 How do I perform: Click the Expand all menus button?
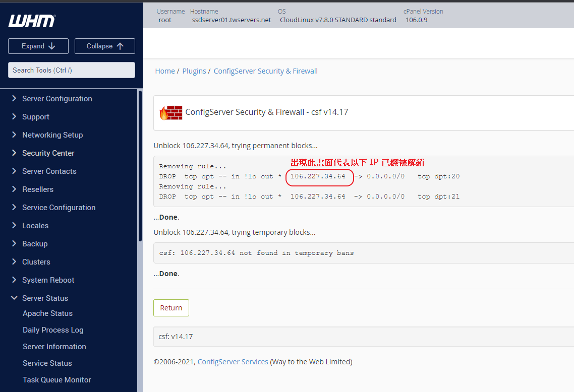pyautogui.click(x=38, y=46)
